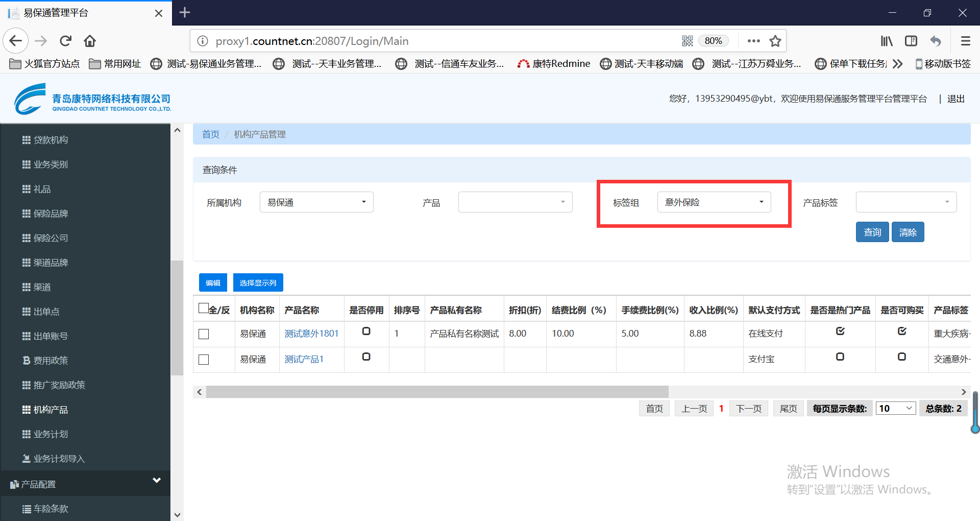Image resolution: width=980 pixels, height=521 pixels.
Task: Open the Firefox library icon
Action: 887,41
